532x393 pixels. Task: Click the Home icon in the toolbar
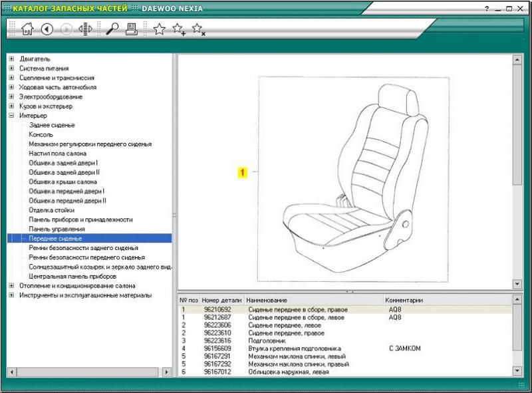point(27,29)
